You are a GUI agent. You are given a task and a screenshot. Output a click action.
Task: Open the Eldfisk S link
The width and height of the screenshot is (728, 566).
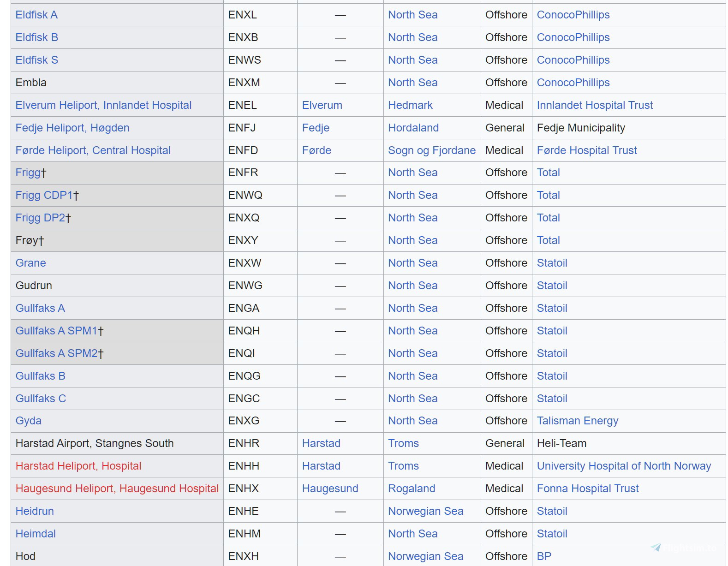coord(37,60)
